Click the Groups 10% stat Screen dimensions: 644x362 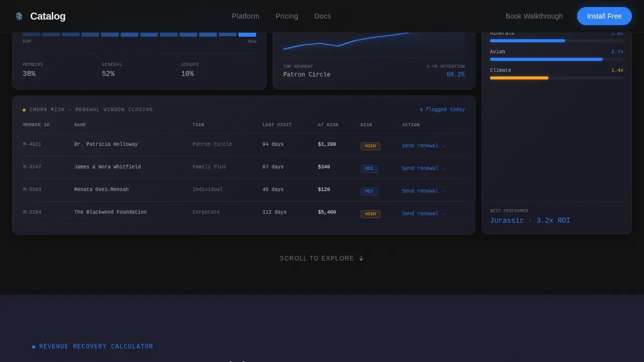[x=190, y=70]
